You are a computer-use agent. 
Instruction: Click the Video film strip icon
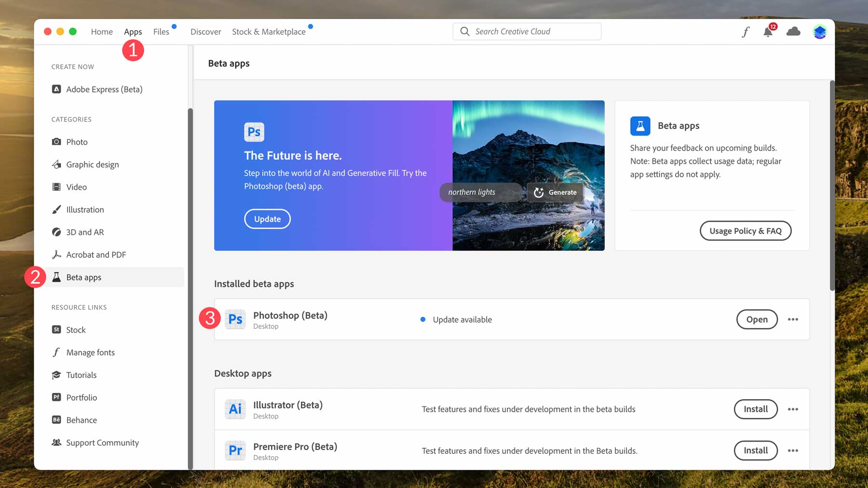(x=56, y=187)
